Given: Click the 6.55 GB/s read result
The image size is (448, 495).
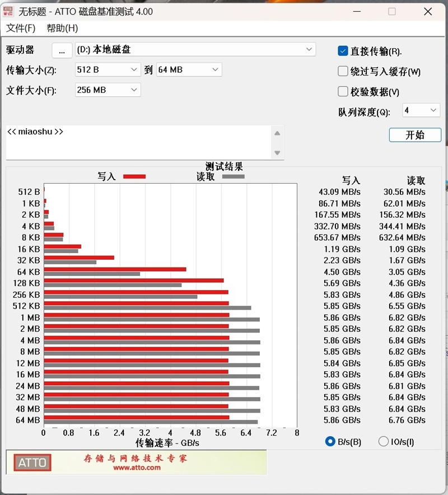Looking at the screenshot, I should pos(407,306).
